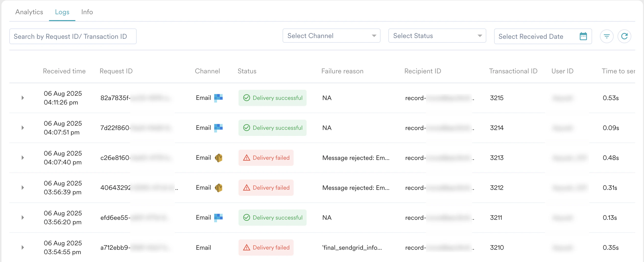This screenshot has height=262, width=644.
Task: Click time to send value 0.13s
Action: click(x=609, y=218)
